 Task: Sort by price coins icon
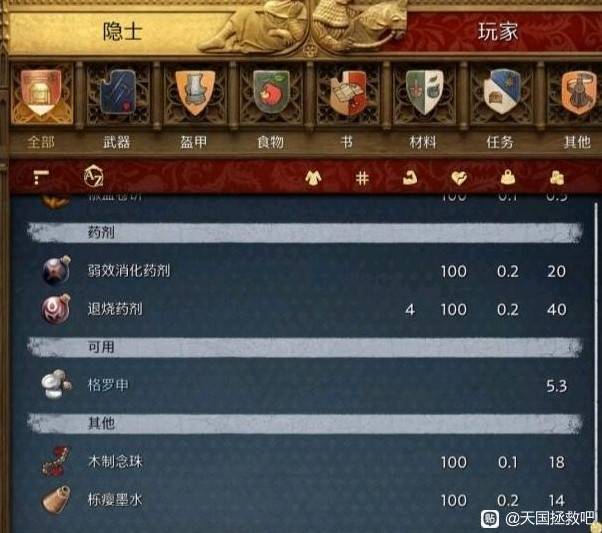tap(557, 177)
